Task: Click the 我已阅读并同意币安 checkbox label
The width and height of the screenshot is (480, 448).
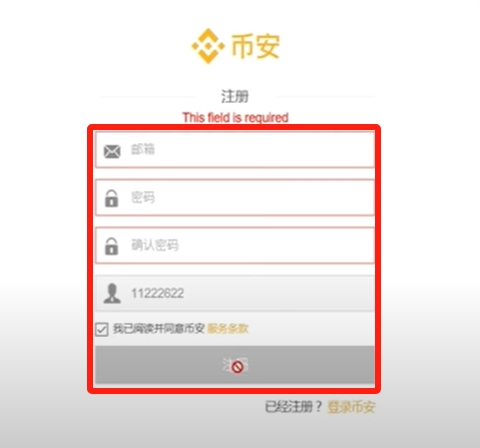Action: 159,329
